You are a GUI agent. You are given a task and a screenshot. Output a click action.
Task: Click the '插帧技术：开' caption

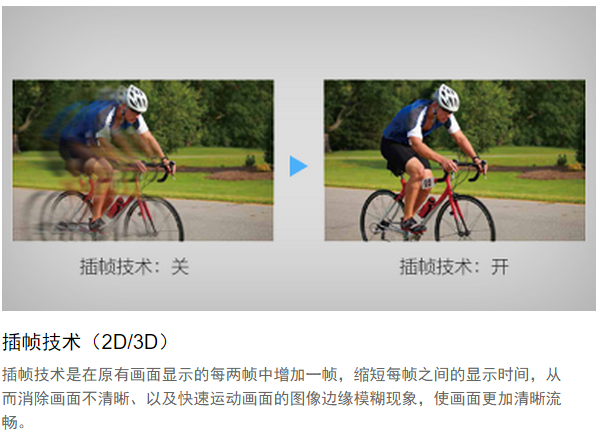[x=454, y=267]
